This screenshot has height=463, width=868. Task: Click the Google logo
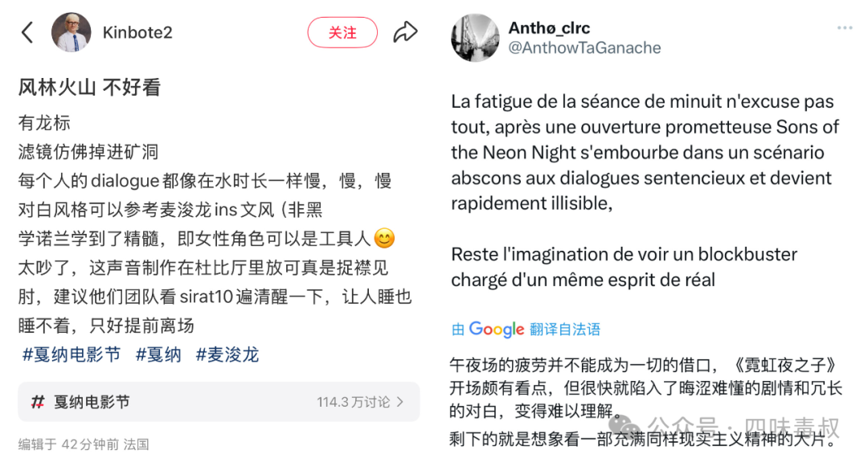coord(497,329)
